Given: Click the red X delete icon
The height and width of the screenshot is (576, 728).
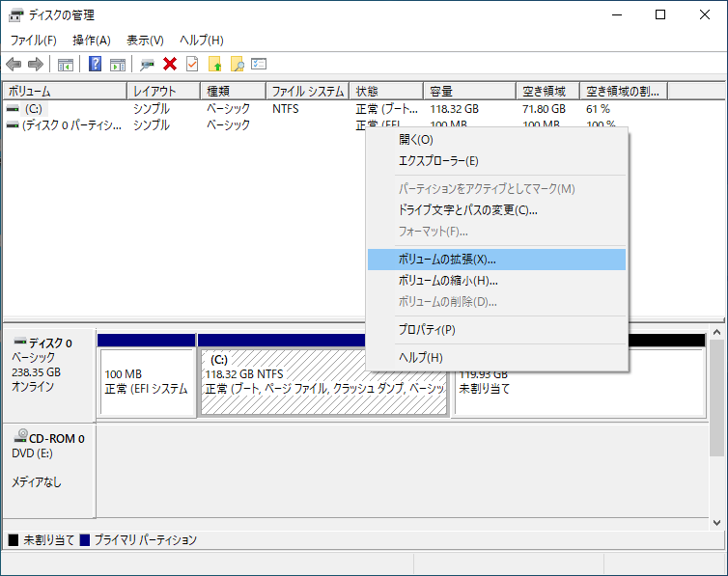Looking at the screenshot, I should coord(170,64).
